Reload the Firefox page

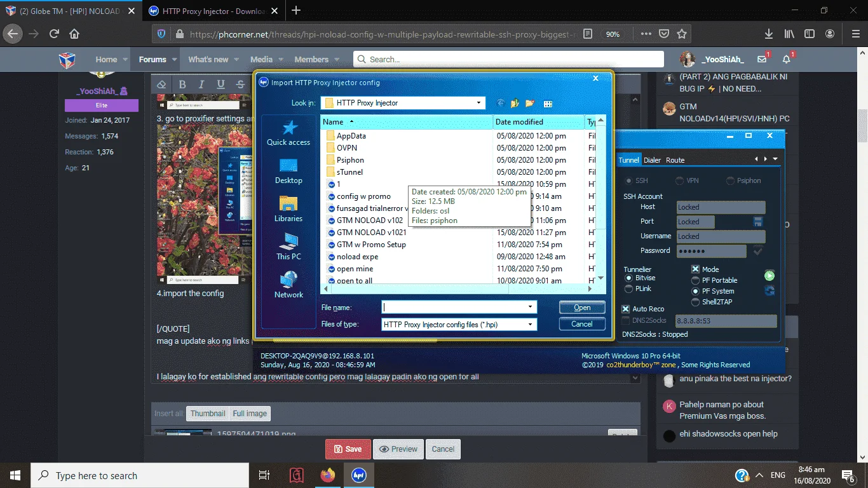[54, 34]
